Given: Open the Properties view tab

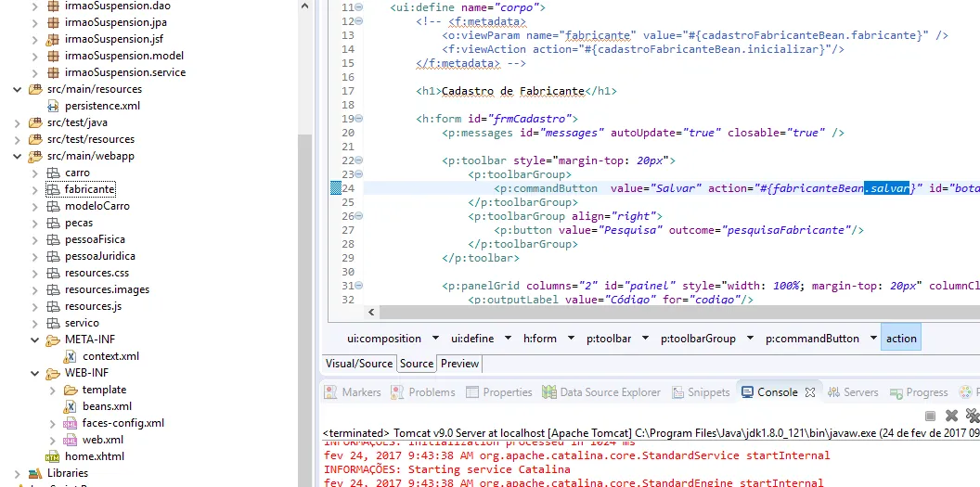Looking at the screenshot, I should tap(498, 392).
